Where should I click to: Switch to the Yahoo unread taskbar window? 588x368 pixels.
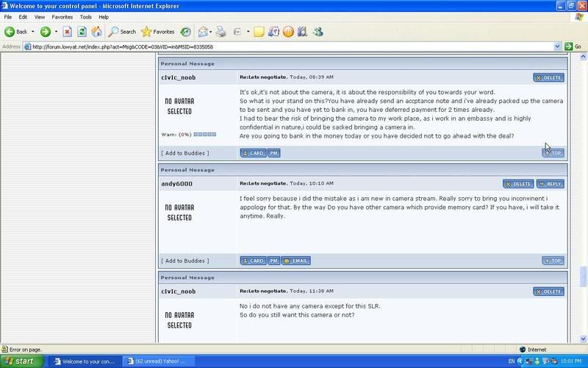[156, 361]
